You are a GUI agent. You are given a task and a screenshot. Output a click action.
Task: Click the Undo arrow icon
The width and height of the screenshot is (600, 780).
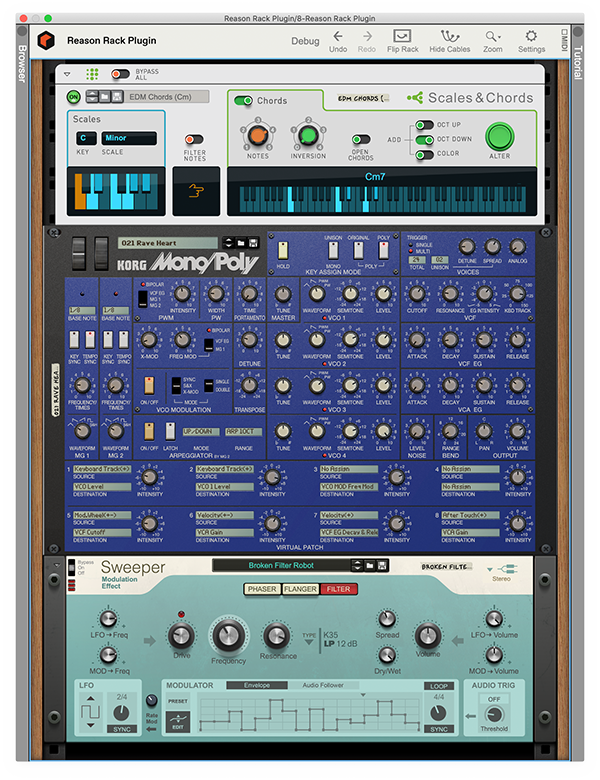[x=338, y=36]
